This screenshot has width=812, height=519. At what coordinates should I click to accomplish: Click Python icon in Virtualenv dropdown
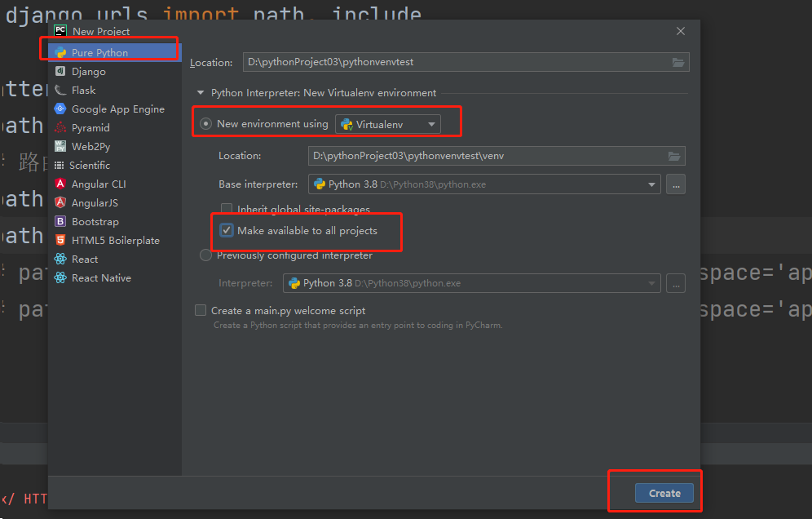(347, 124)
